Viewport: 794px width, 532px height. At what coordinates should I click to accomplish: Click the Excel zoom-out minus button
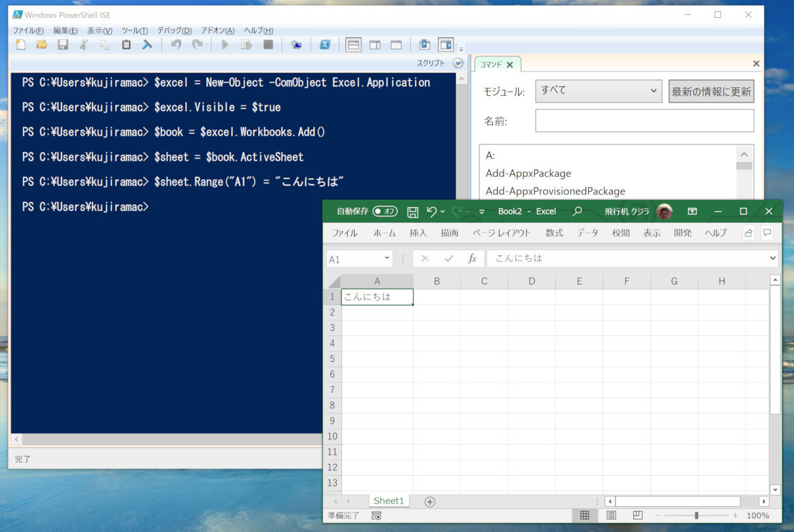point(658,515)
